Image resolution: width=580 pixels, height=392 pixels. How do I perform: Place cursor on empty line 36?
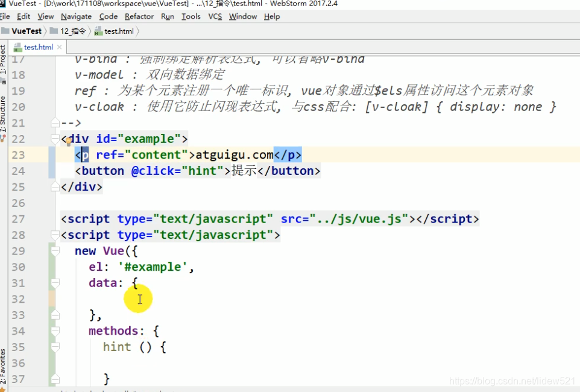click(x=317, y=363)
